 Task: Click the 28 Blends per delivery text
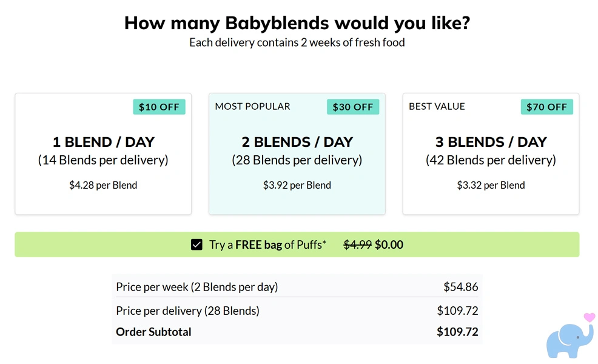pos(297,160)
